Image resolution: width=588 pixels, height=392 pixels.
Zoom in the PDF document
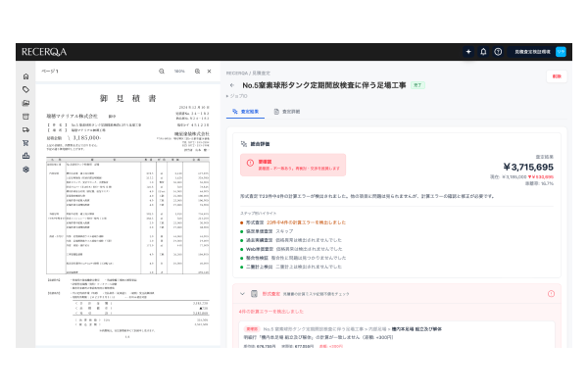194,73
